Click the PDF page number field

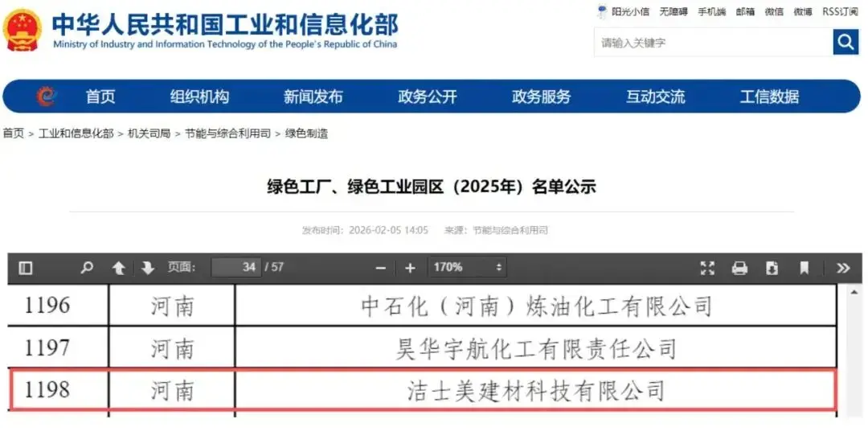(x=236, y=268)
